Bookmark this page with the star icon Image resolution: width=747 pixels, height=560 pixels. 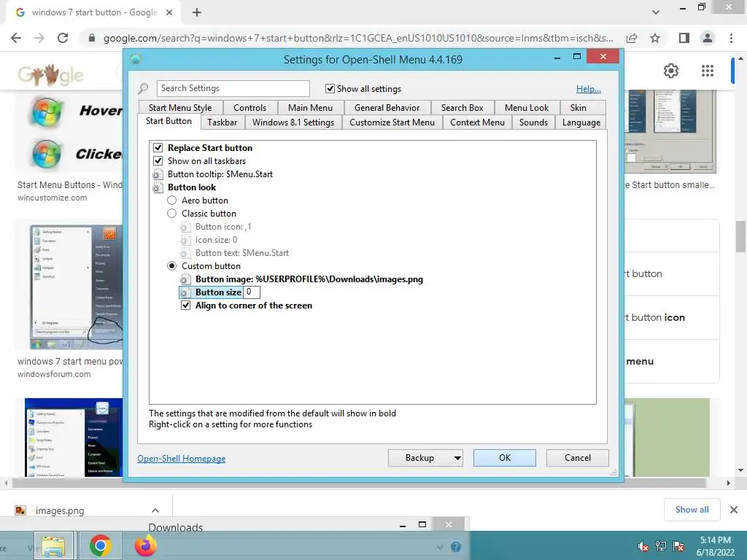coord(655,38)
